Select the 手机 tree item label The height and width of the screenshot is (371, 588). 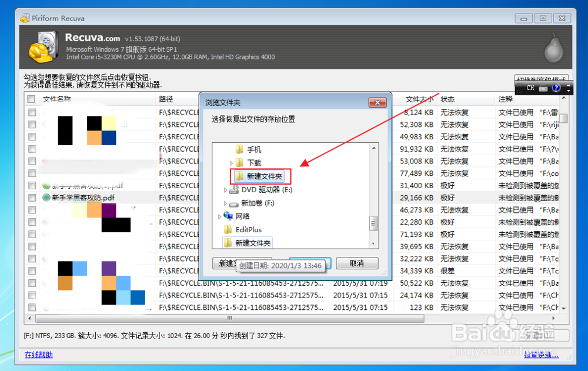pyautogui.click(x=254, y=150)
